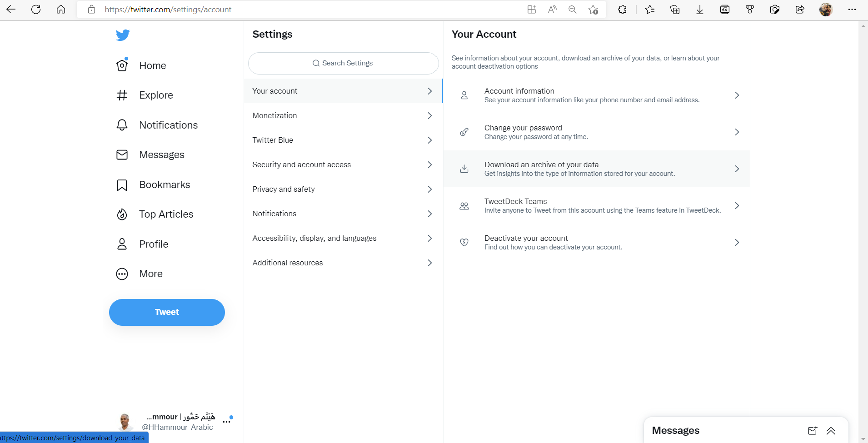Open account switcher three dots menu
The width and height of the screenshot is (868, 443).
pyautogui.click(x=226, y=422)
